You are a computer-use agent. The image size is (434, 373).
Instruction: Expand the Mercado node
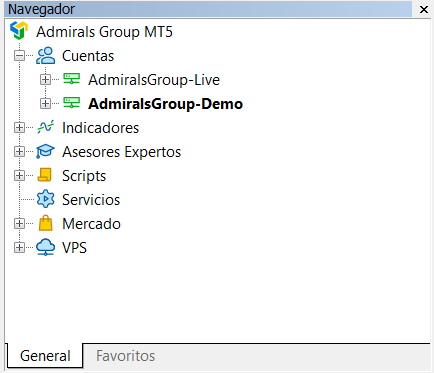click(19, 224)
